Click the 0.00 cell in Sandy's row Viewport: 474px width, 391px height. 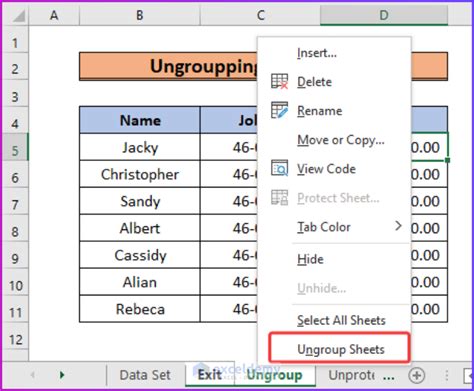click(429, 201)
